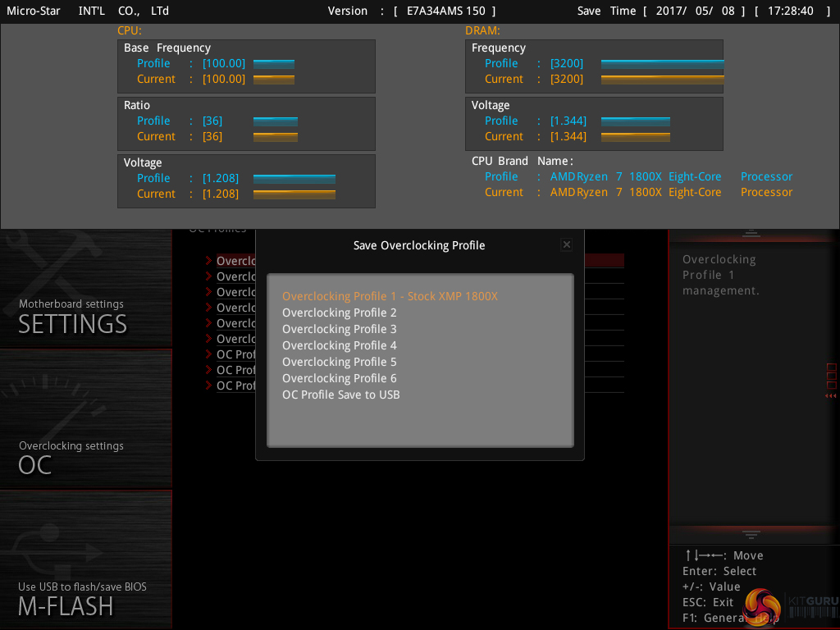840x630 pixels.
Task: Close the Save Overclocking Profile dialog
Action: pos(566,244)
